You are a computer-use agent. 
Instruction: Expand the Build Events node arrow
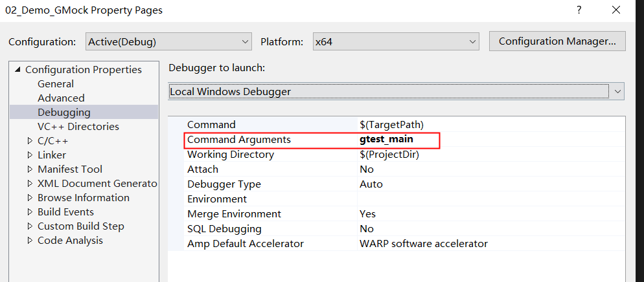coord(30,212)
